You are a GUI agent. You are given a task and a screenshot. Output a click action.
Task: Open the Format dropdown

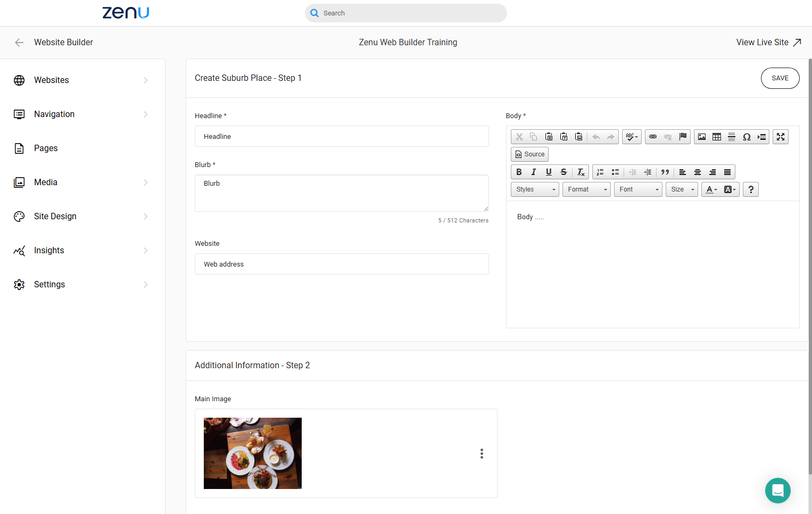(x=586, y=189)
